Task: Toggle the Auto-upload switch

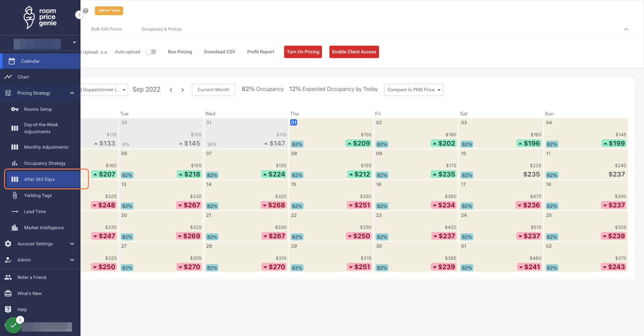Action: 151,52
